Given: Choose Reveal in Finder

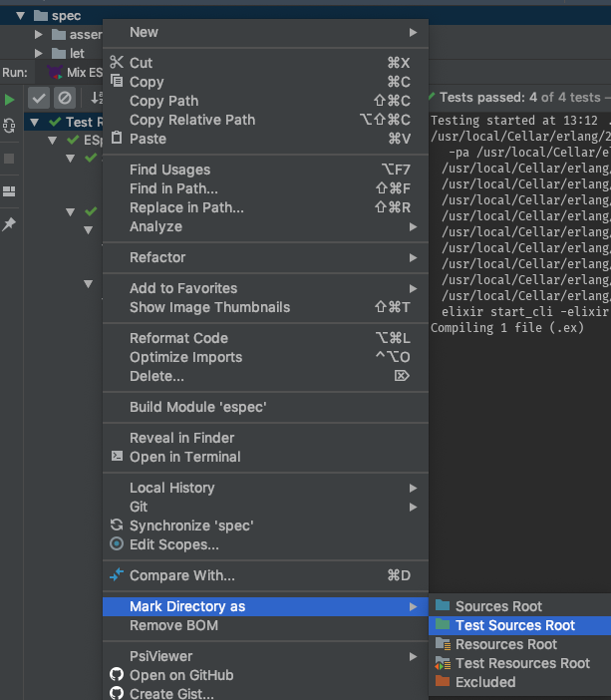Looking at the screenshot, I should (265, 438).
